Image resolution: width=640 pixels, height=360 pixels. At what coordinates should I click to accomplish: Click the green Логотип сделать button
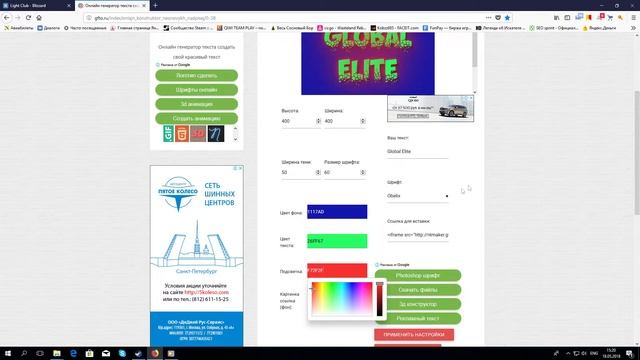196,76
